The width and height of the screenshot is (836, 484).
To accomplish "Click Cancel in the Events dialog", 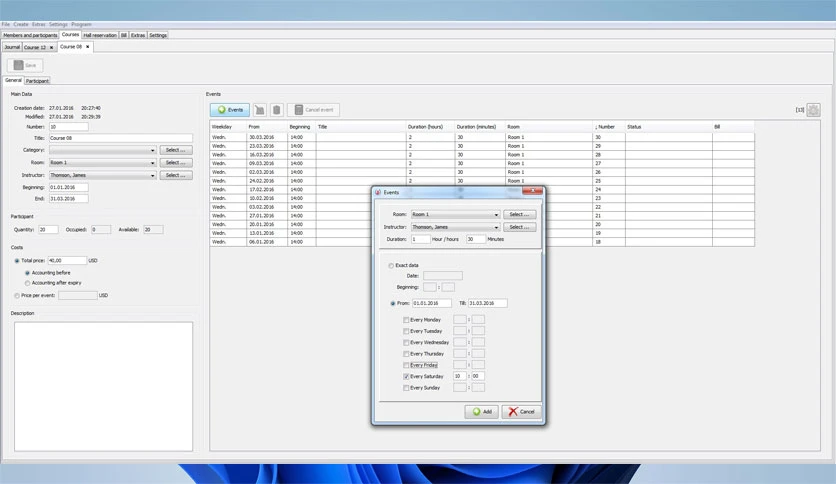I will [521, 412].
